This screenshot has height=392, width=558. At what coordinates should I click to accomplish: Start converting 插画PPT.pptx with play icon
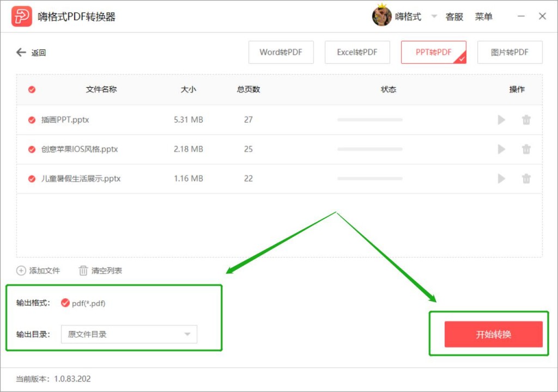tap(501, 120)
